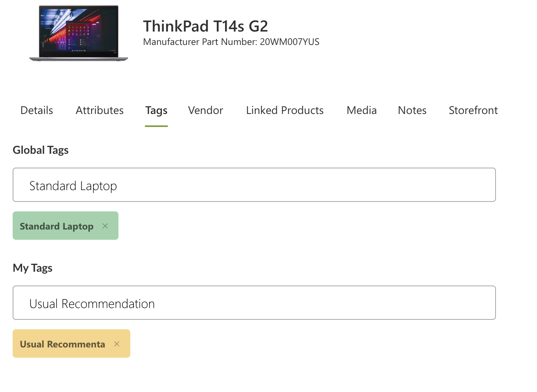Switch to the Attributes tab
537x392 pixels.
tap(100, 110)
